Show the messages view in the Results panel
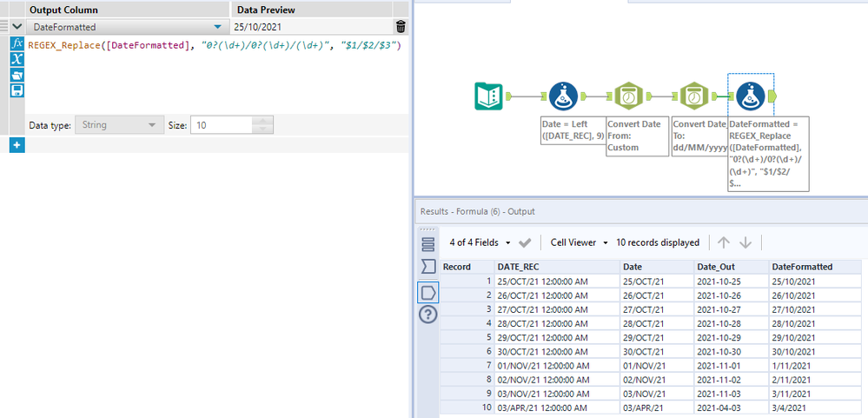 tap(427, 244)
